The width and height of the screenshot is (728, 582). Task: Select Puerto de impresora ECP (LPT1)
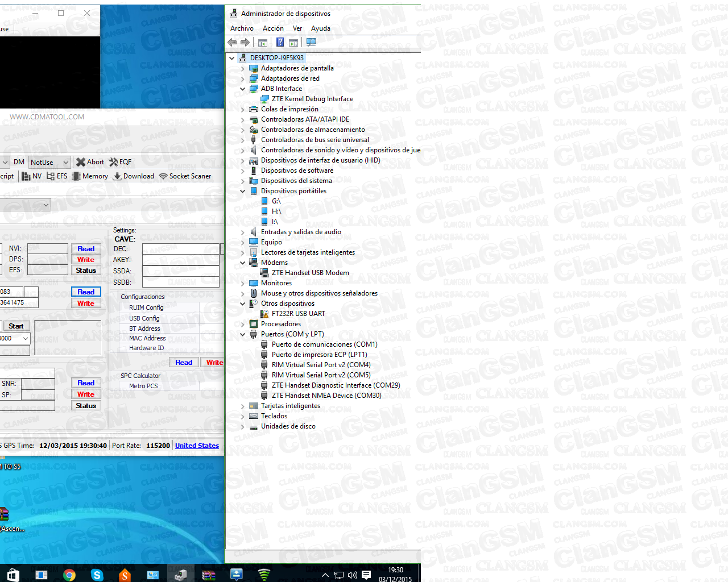(319, 355)
